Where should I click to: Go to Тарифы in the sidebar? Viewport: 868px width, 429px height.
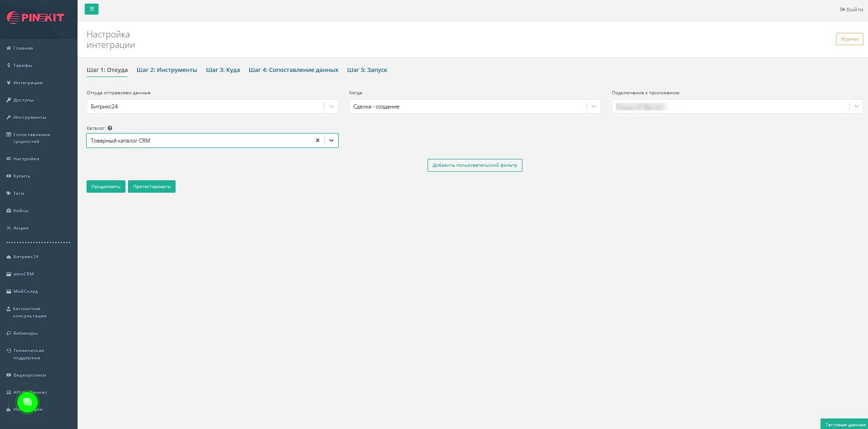coord(22,66)
